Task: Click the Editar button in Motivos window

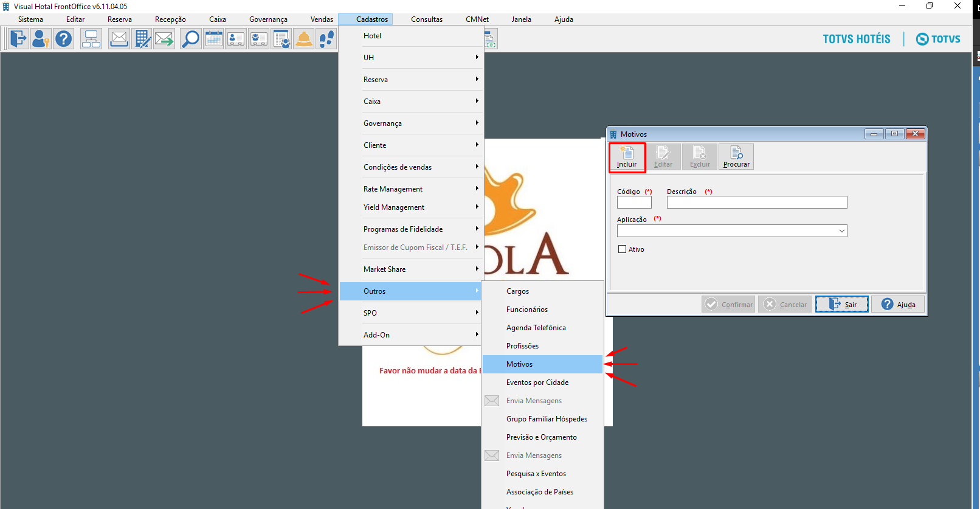Action: pyautogui.click(x=663, y=157)
